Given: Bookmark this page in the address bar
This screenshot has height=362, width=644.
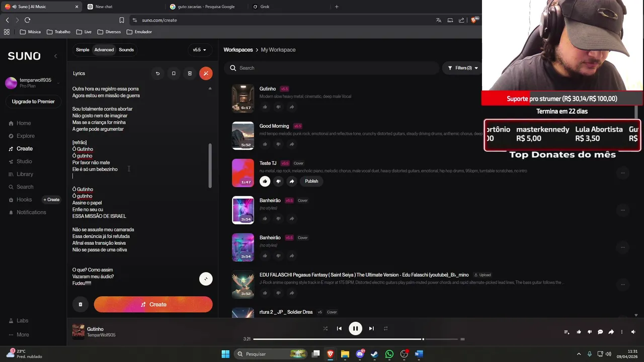Looking at the screenshot, I should tap(121, 20).
